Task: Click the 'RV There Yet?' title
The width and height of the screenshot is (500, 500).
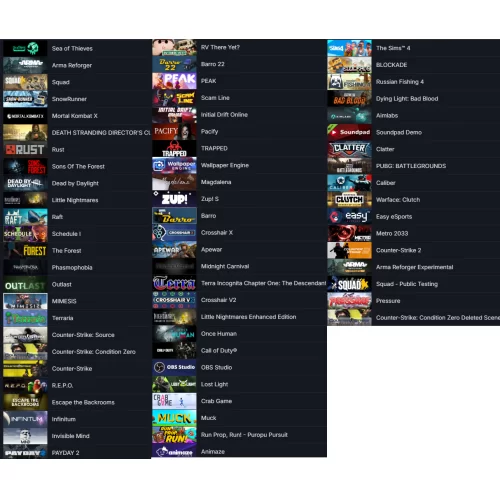Action: pos(220,47)
